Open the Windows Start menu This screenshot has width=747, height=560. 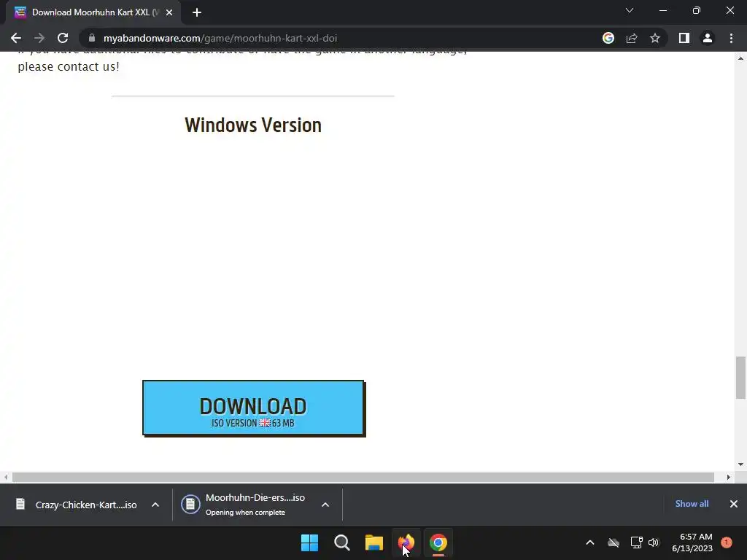pos(309,542)
